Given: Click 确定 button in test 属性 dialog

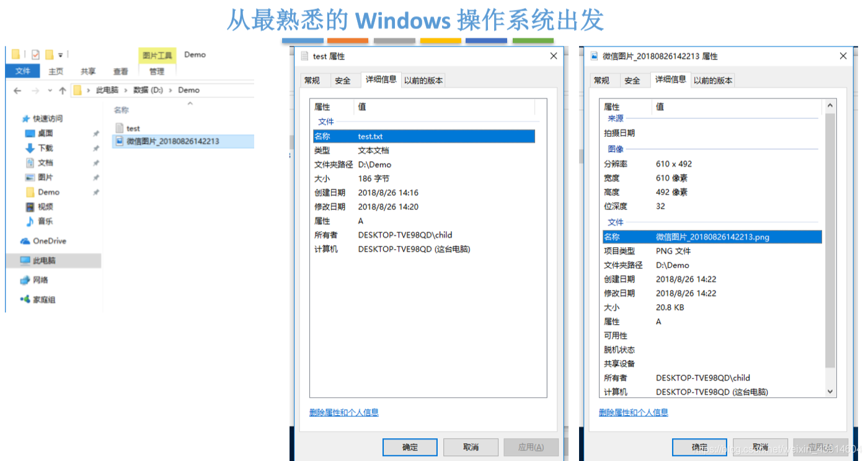Looking at the screenshot, I should pos(410,447).
